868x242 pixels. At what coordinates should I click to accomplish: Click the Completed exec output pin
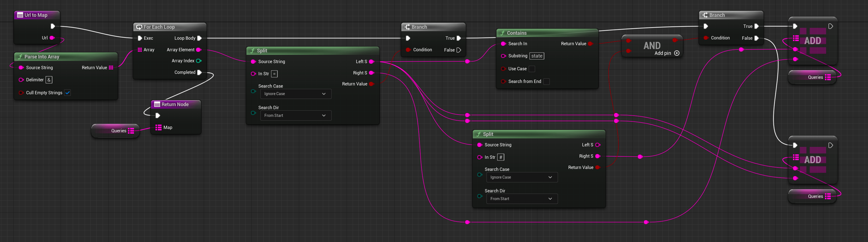point(199,72)
